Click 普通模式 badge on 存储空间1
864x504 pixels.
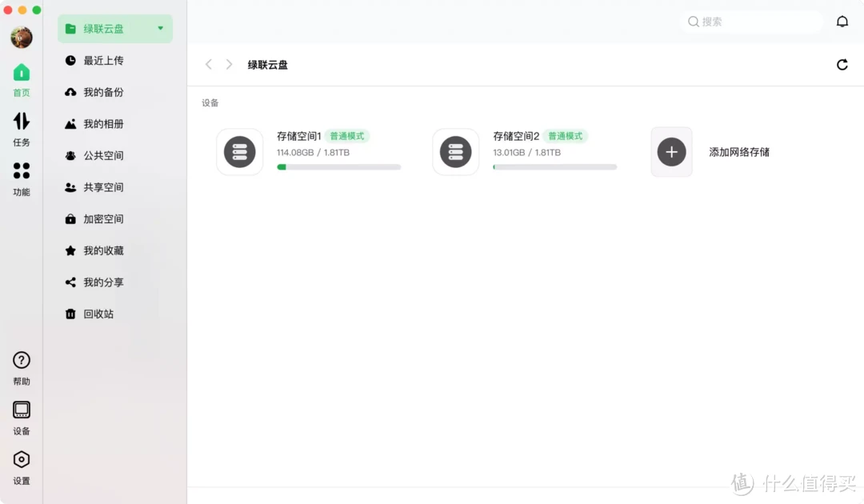(x=346, y=136)
